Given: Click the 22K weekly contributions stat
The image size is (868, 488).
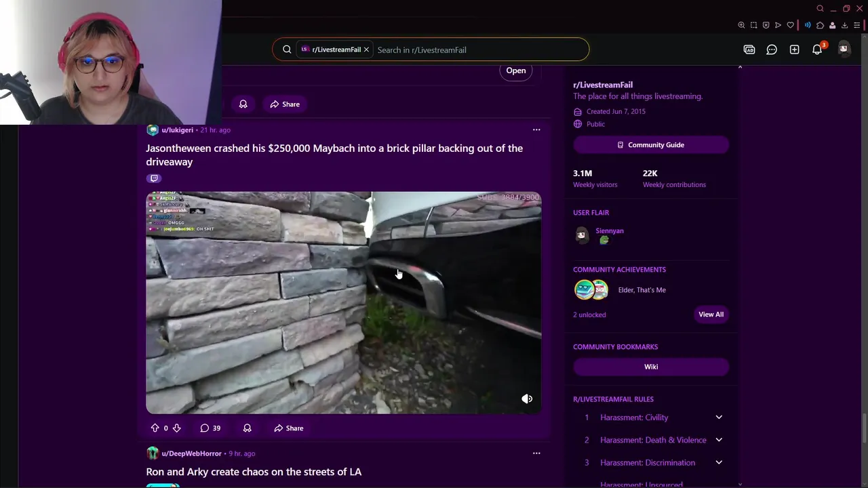Looking at the screenshot, I should click(x=674, y=178).
